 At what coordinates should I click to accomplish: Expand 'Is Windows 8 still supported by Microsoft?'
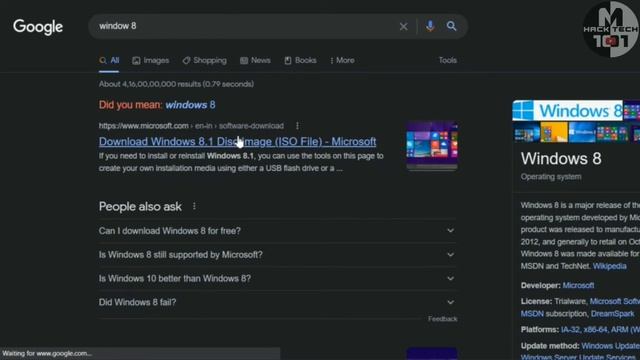pyautogui.click(x=278, y=255)
